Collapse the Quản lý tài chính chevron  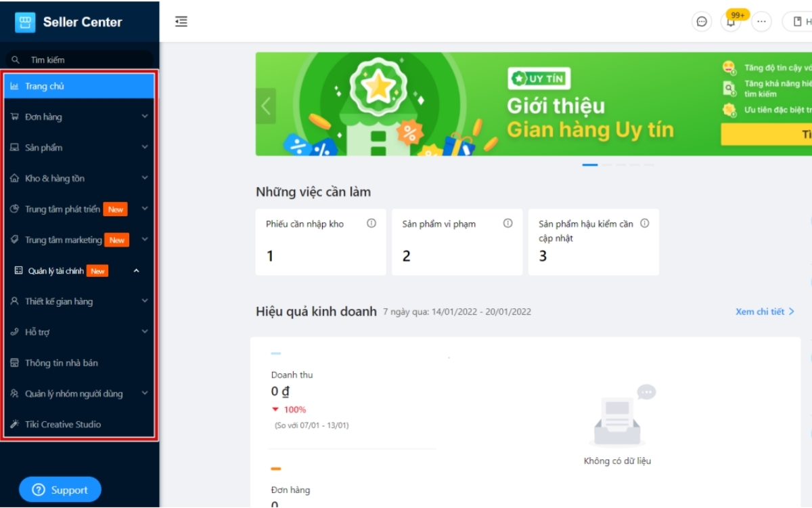point(137,271)
